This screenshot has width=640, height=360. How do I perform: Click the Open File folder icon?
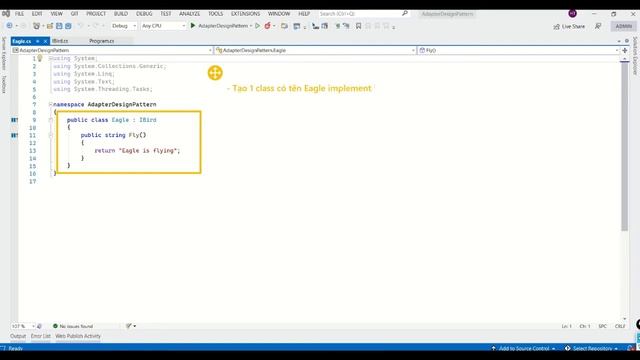(x=50, y=26)
